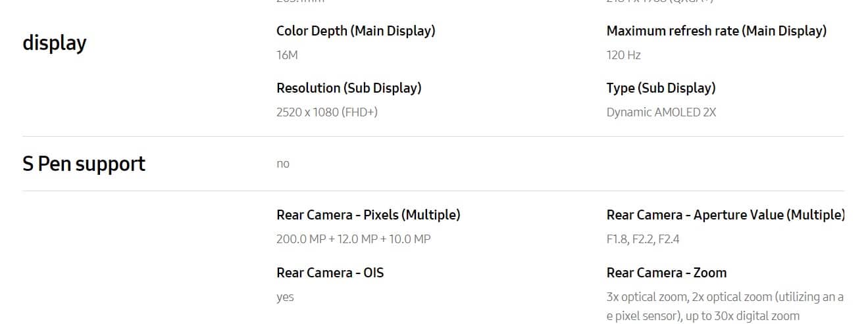Click the Dynamic AMOLED 2X value
The width and height of the screenshot is (868, 324).
click(x=661, y=112)
